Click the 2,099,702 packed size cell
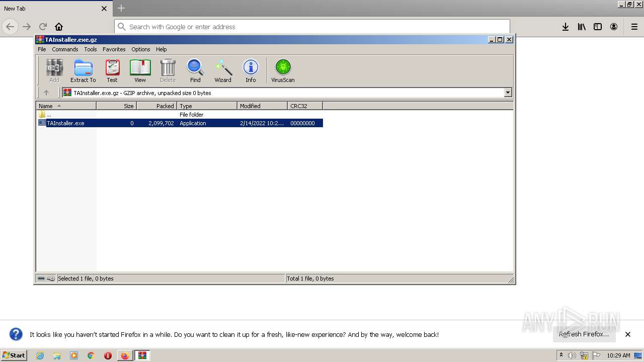 pos(161,123)
